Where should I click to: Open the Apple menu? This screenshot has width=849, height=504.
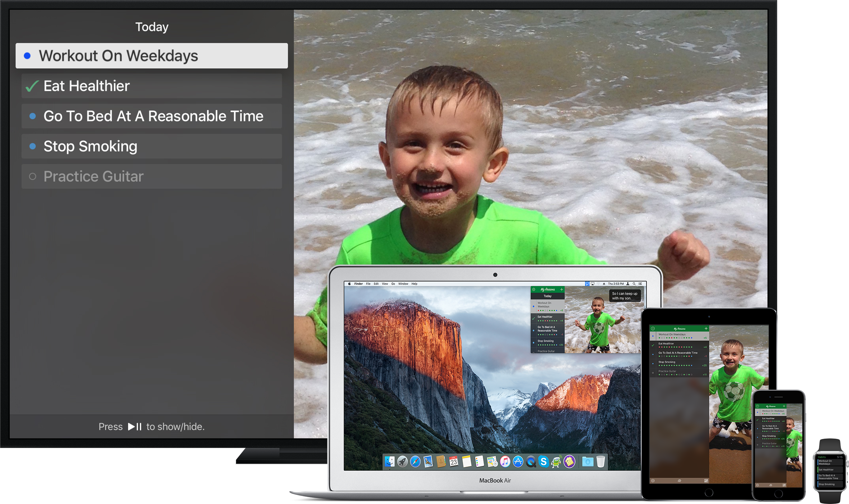[x=349, y=284]
